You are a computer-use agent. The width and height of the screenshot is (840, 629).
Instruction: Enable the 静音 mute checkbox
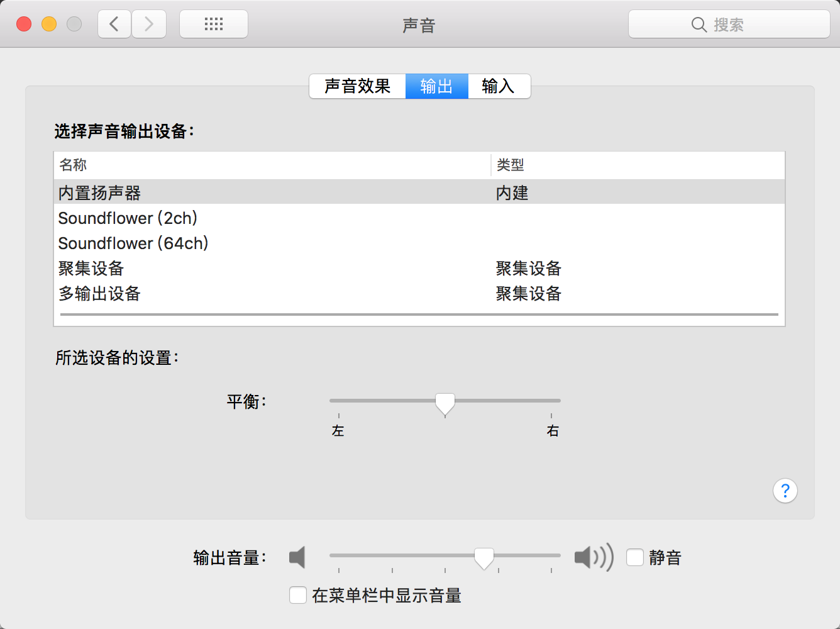click(635, 557)
